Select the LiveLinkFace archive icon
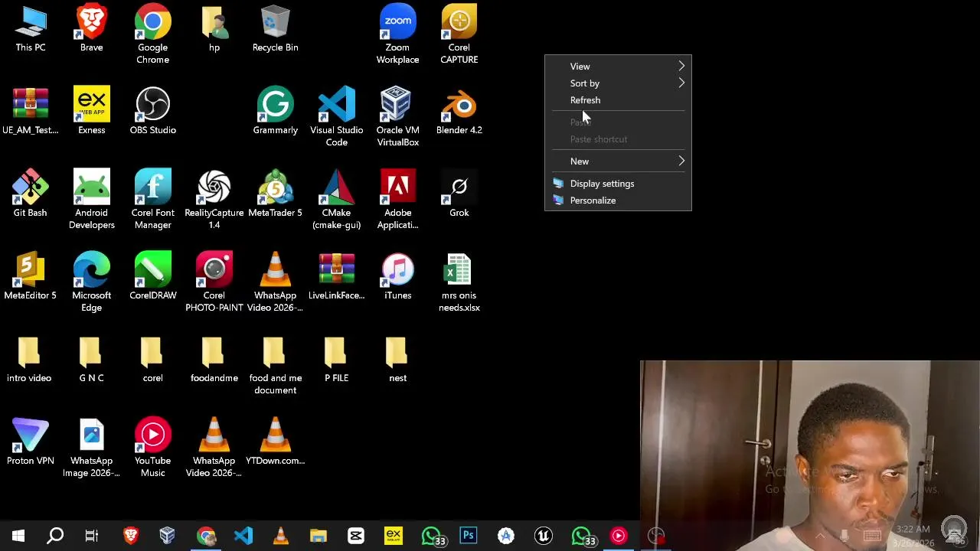980x551 pixels. pos(337,277)
